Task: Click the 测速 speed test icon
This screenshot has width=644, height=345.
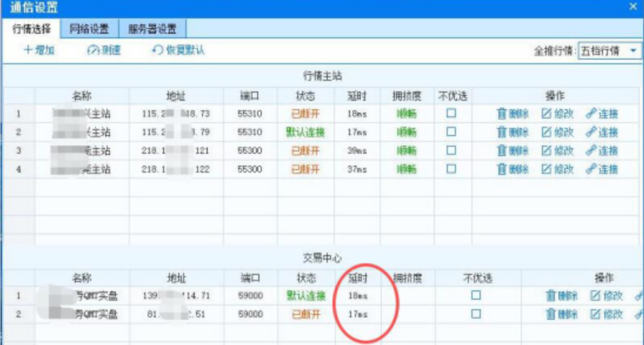Action: tap(93, 51)
